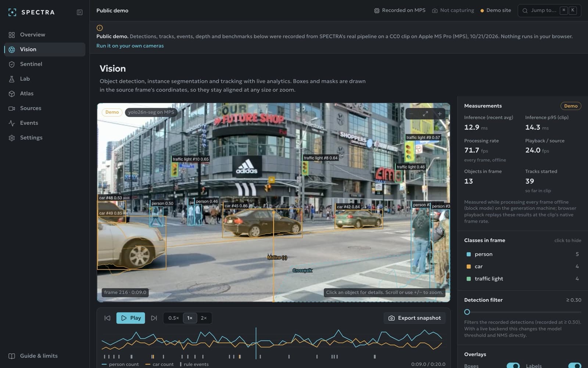Hide the car class in frame

(x=523, y=266)
